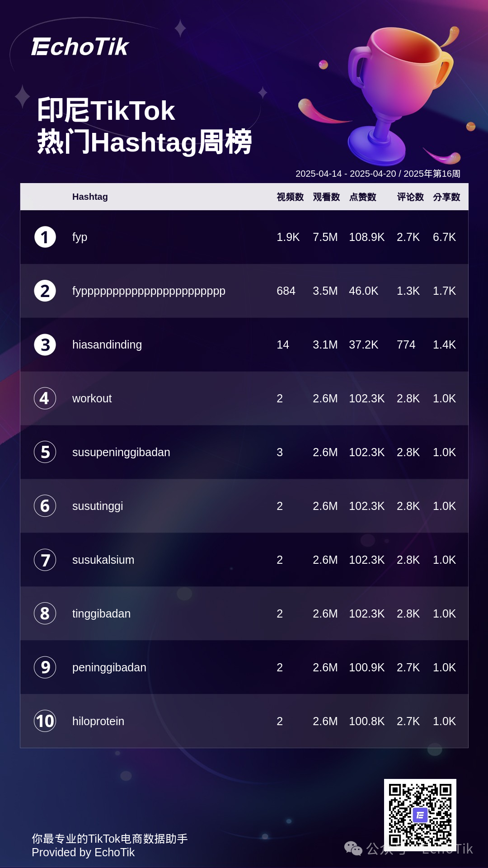Select the rank 3 badge icon
This screenshot has height=868, width=488.
(x=45, y=344)
